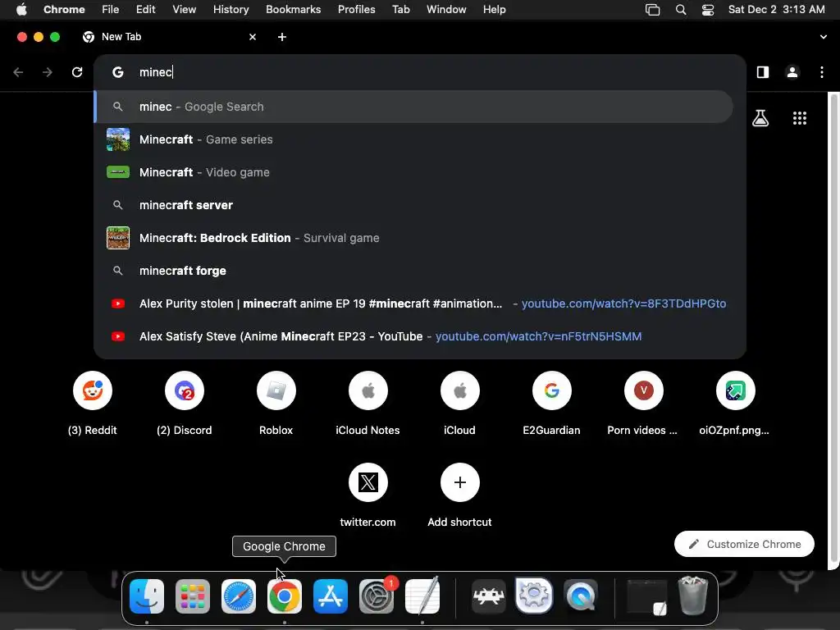The height and width of the screenshot is (630, 840).
Task: Open the Help menu
Action: click(x=494, y=10)
